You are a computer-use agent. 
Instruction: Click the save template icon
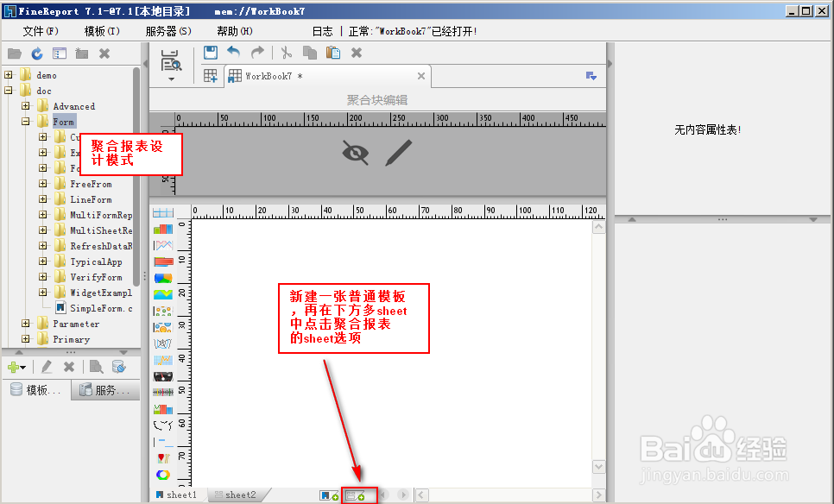(211, 52)
